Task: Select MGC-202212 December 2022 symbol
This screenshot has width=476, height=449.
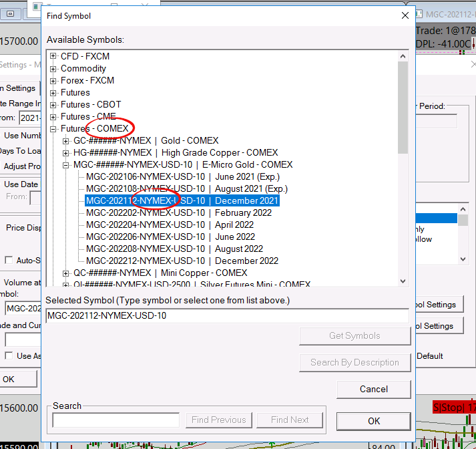Action: pyautogui.click(x=182, y=261)
